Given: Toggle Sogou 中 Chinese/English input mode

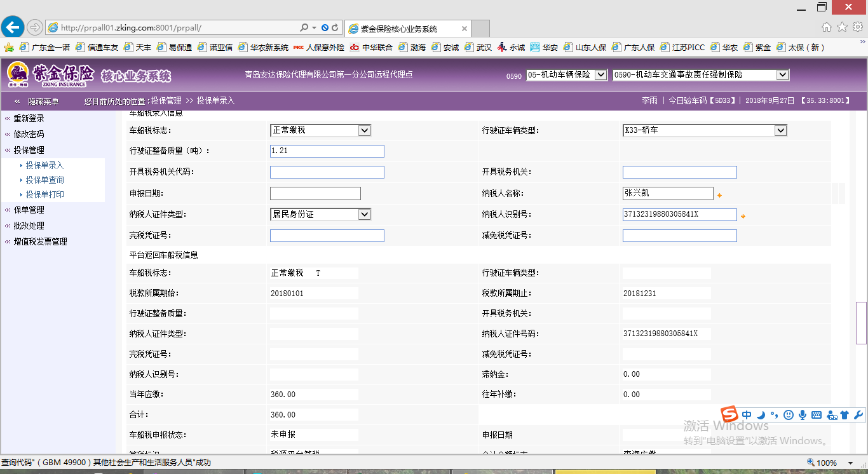Looking at the screenshot, I should pyautogui.click(x=747, y=415).
